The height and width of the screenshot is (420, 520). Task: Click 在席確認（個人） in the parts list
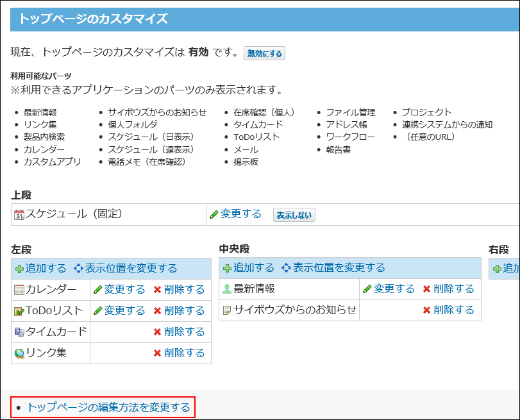[266, 112]
